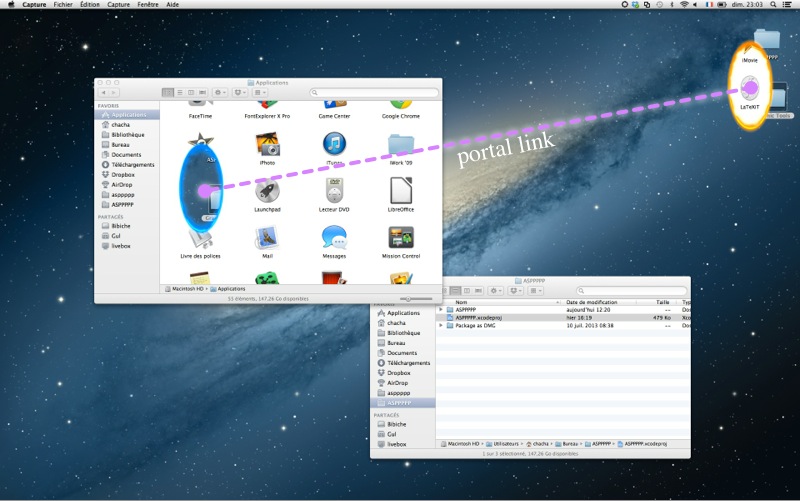Launch the Launchpad app icon
This screenshot has width=800, height=501.
(267, 191)
